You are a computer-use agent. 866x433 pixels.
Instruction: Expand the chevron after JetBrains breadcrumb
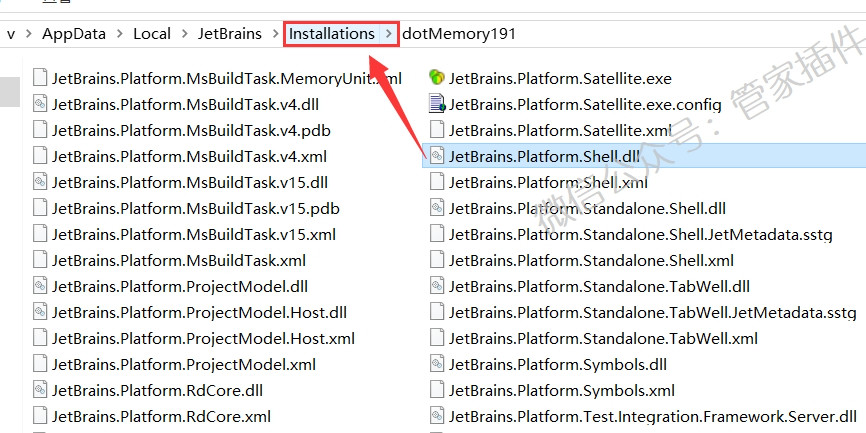(275, 34)
